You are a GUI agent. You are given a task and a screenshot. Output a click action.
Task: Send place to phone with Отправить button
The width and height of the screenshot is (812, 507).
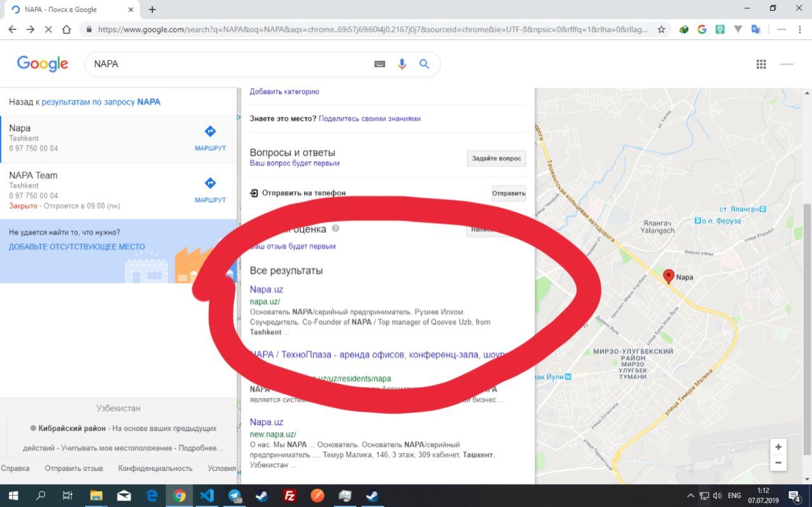pos(509,194)
